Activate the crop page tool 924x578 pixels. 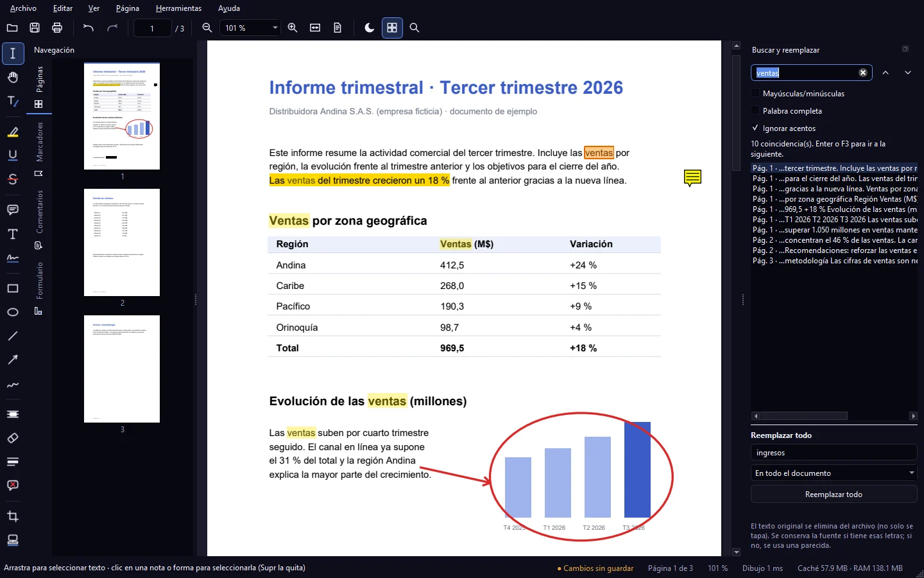point(13,516)
